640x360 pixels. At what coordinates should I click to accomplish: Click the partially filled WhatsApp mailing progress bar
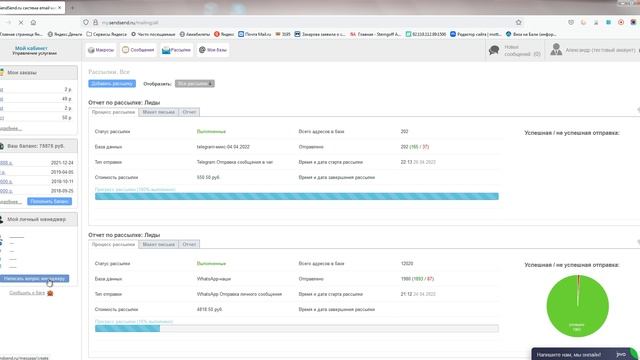(297, 328)
